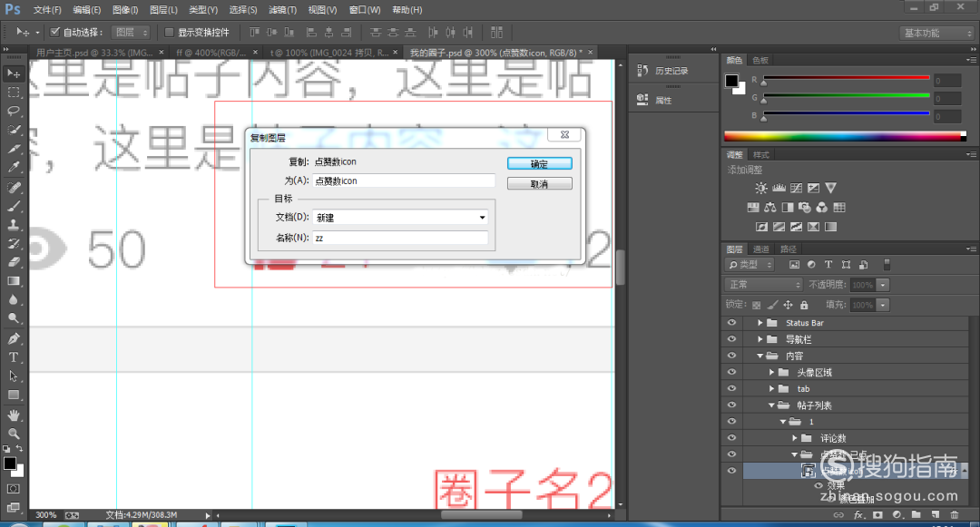Add a Curves adjustment
Image resolution: width=980 pixels, height=527 pixels.
[x=796, y=188]
